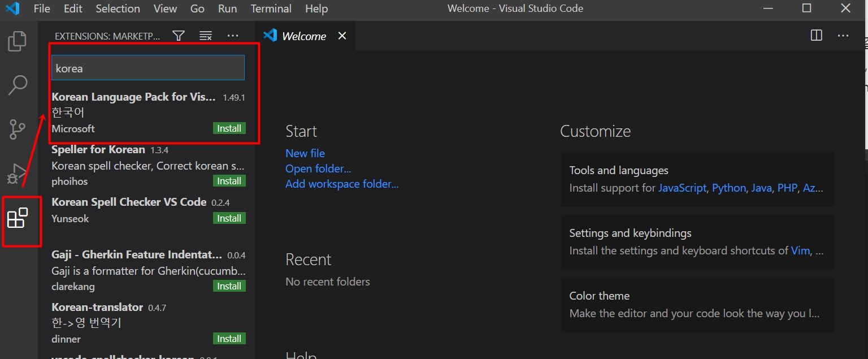Screen dimensions: 868x359
Task: Open the Selection menu
Action: coord(118,8)
